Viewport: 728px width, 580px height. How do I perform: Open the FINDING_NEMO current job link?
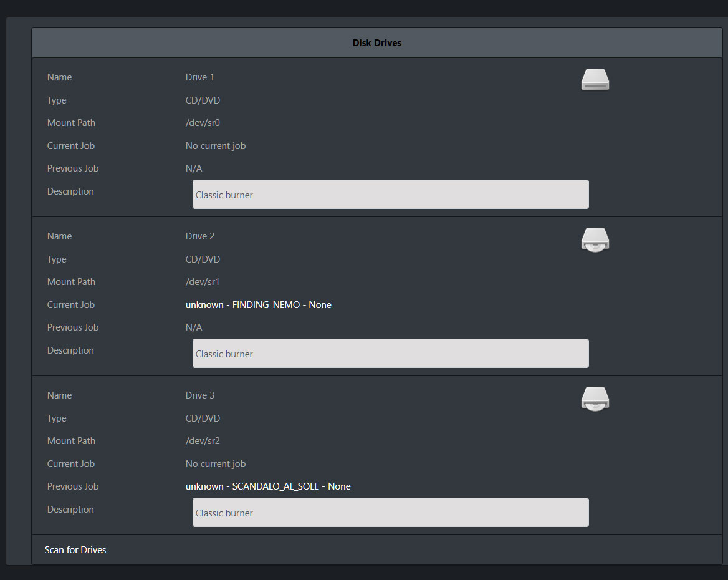coord(258,305)
